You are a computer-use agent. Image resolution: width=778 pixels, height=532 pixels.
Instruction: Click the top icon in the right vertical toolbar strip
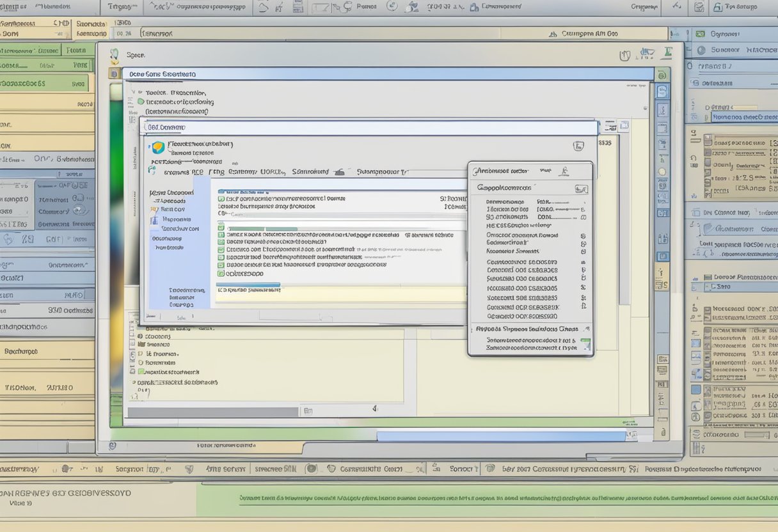tap(662, 91)
